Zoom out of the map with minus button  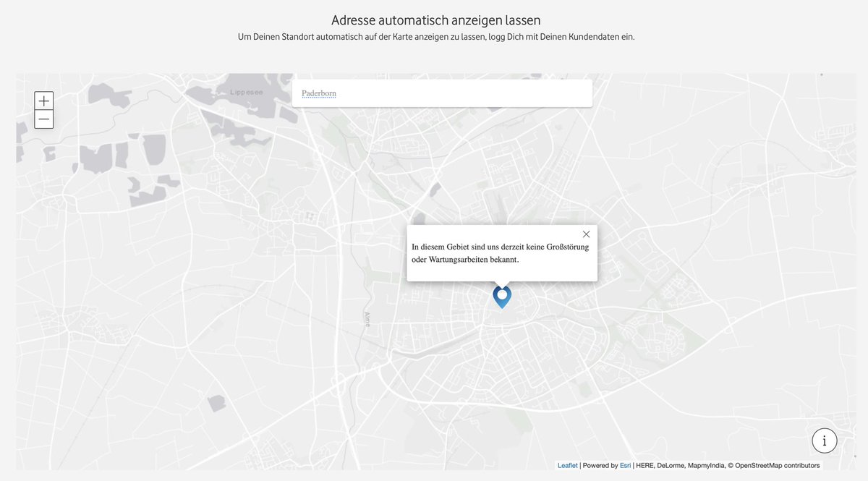[x=44, y=119]
